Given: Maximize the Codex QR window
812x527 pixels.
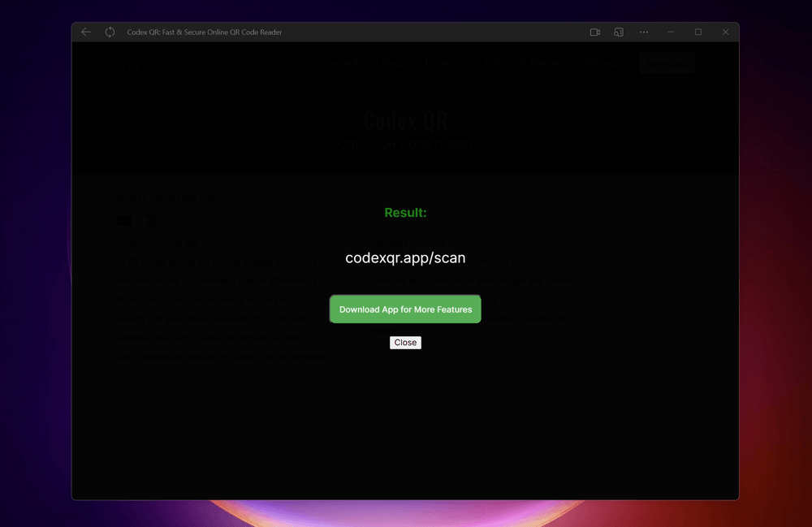Looking at the screenshot, I should (698, 32).
